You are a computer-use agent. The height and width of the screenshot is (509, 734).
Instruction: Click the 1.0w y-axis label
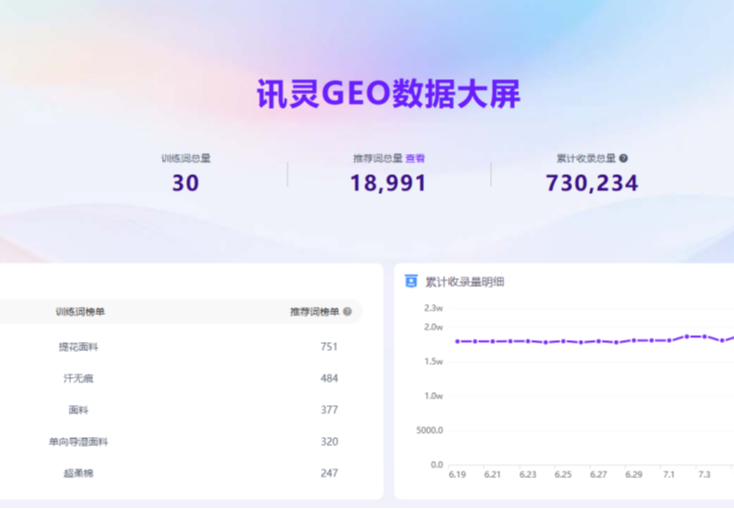(433, 396)
